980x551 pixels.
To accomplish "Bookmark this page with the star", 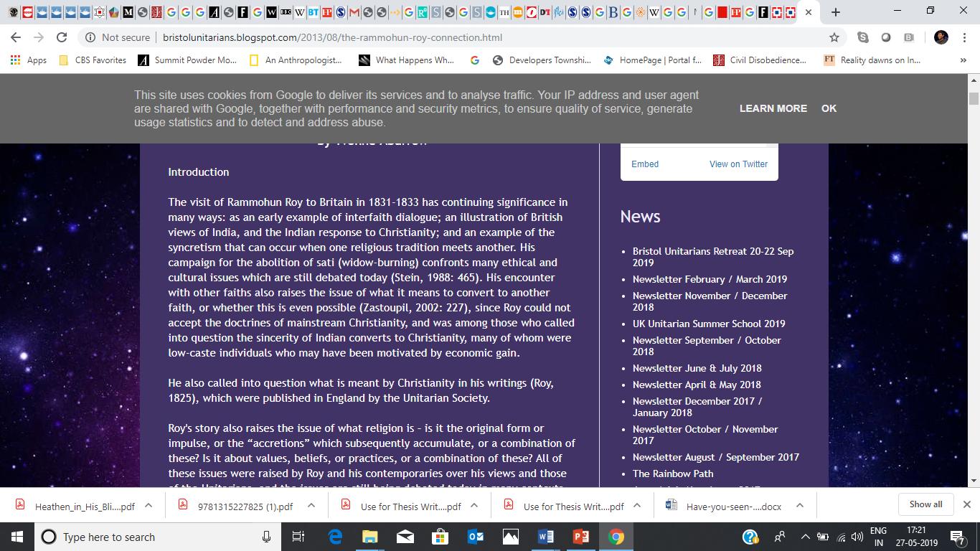I will click(x=834, y=37).
